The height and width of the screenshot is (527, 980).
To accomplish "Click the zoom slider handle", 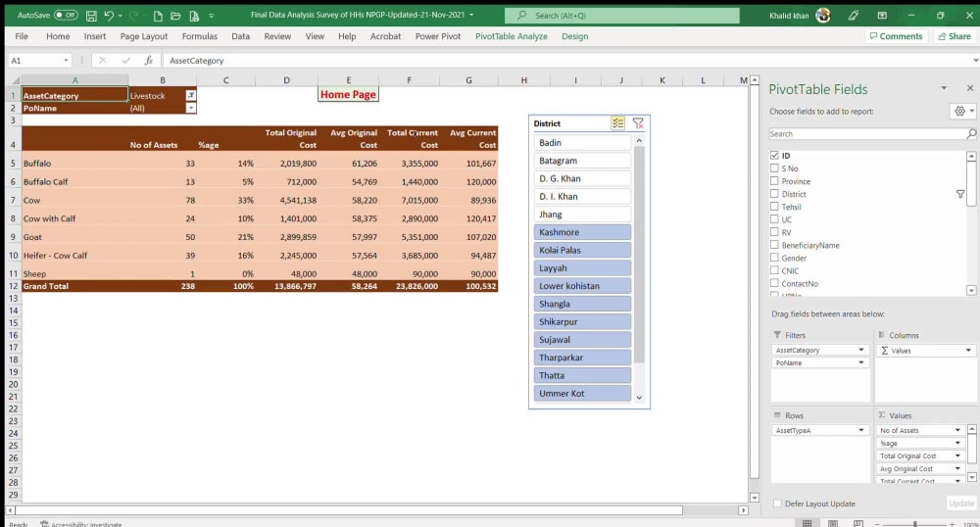I will 915,524.
